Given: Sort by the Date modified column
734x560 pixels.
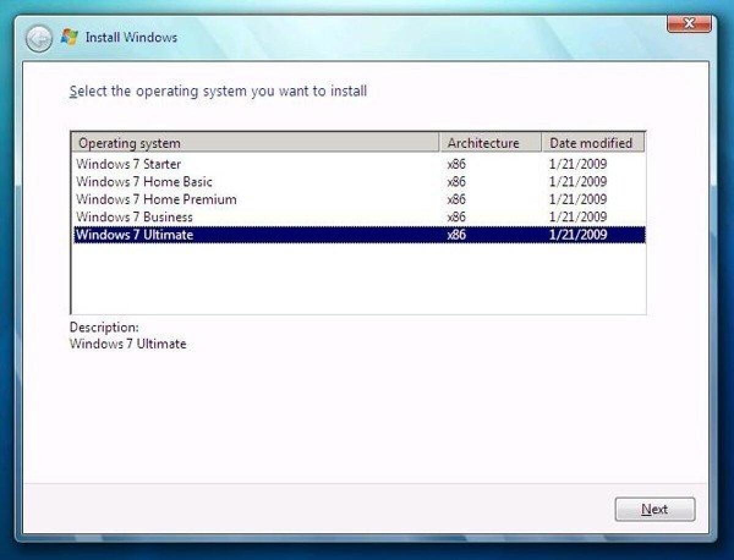Looking at the screenshot, I should click(590, 142).
